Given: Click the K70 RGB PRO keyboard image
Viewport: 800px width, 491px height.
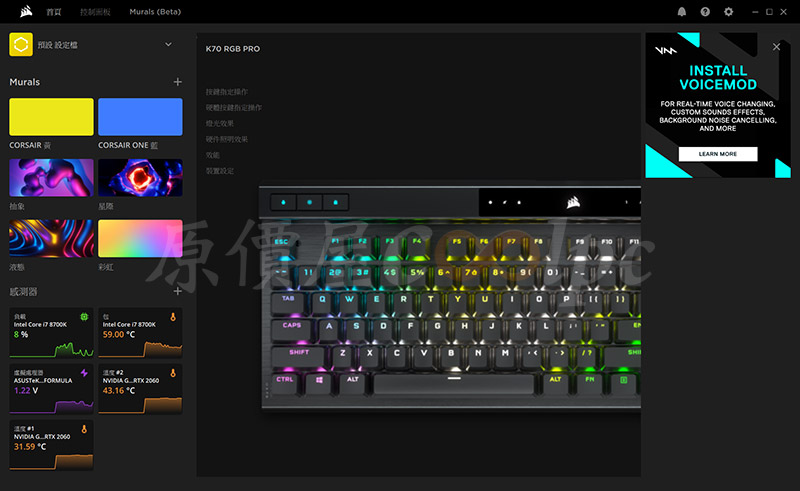Looking at the screenshot, I should tap(451, 297).
